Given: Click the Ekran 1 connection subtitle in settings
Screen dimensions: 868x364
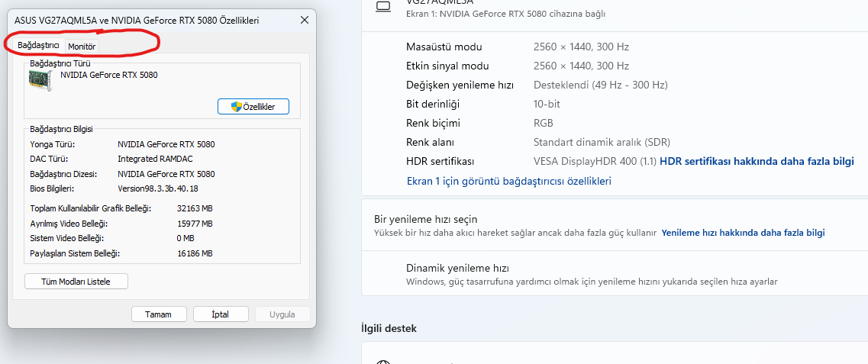Looking at the screenshot, I should (x=505, y=14).
